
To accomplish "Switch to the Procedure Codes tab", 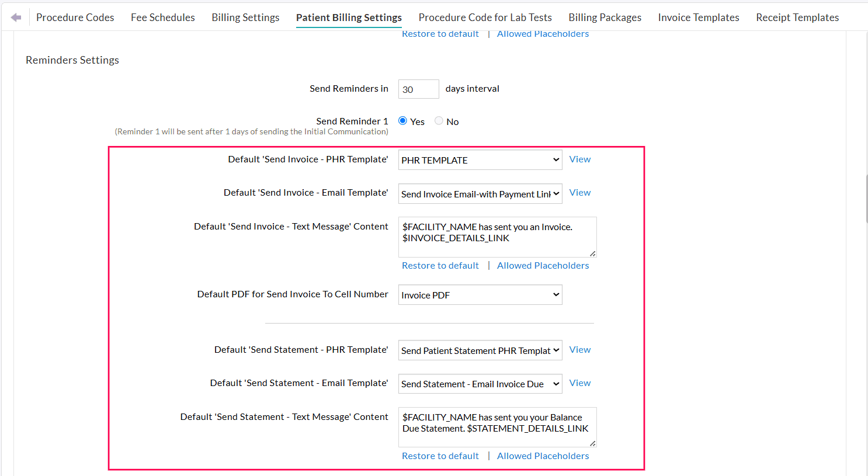I will [75, 17].
